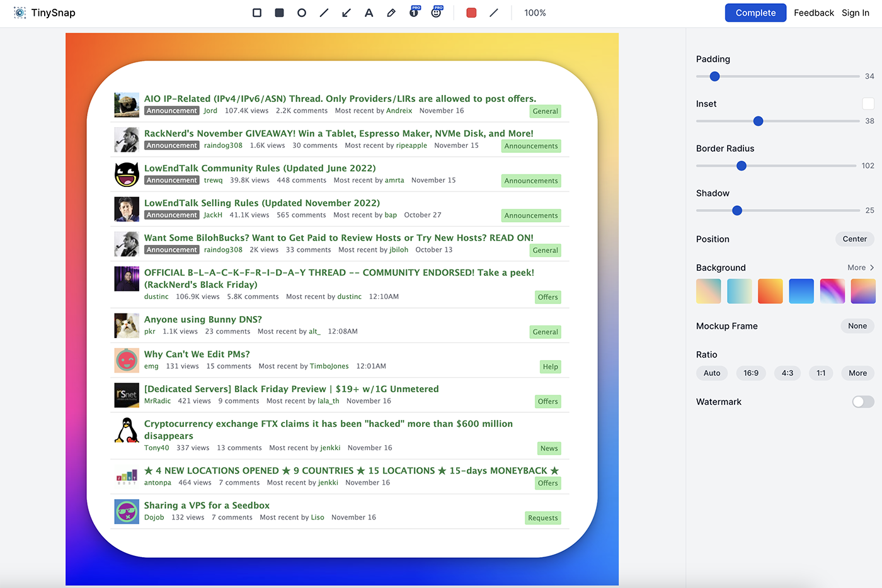The height and width of the screenshot is (588, 882).
Task: Toggle the Watermark switch
Action: tap(862, 402)
